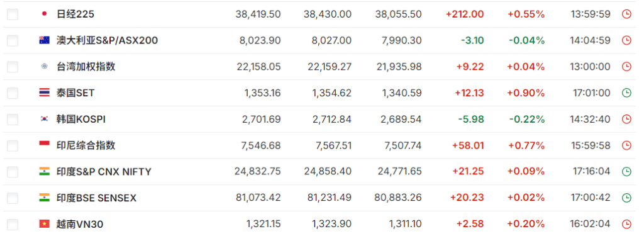Enable the checkbox for 泰国SET row
The width and height of the screenshot is (644, 236).
13,93
